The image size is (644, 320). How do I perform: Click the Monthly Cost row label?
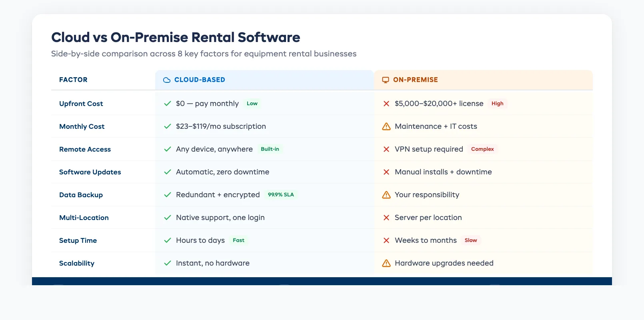pos(82,126)
